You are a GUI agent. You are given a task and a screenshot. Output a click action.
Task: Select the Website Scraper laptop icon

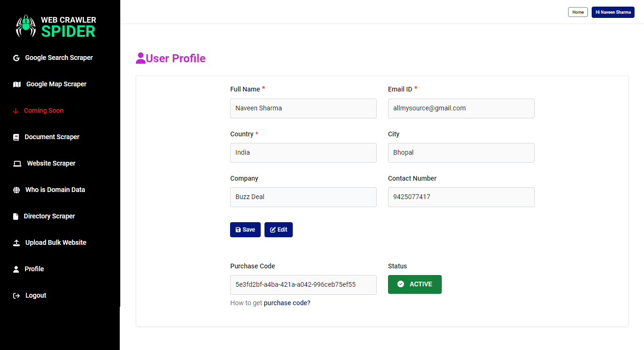pyautogui.click(x=17, y=163)
